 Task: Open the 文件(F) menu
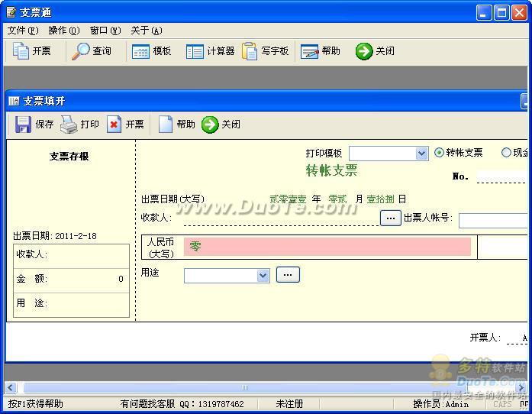22,31
